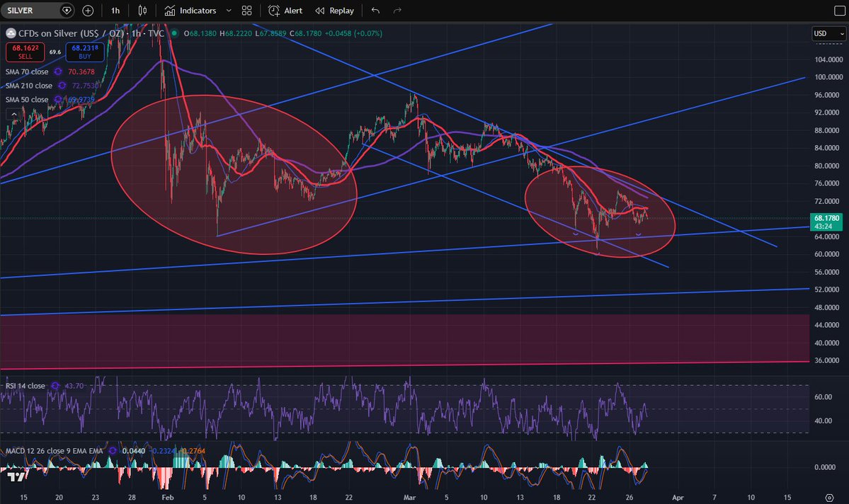849x504 pixels.
Task: Collapse the indicator legend with the chevron
Action: click(14, 114)
